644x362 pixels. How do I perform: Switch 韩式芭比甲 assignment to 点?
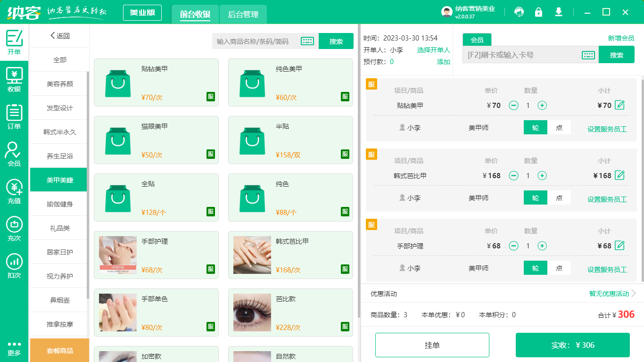(559, 198)
